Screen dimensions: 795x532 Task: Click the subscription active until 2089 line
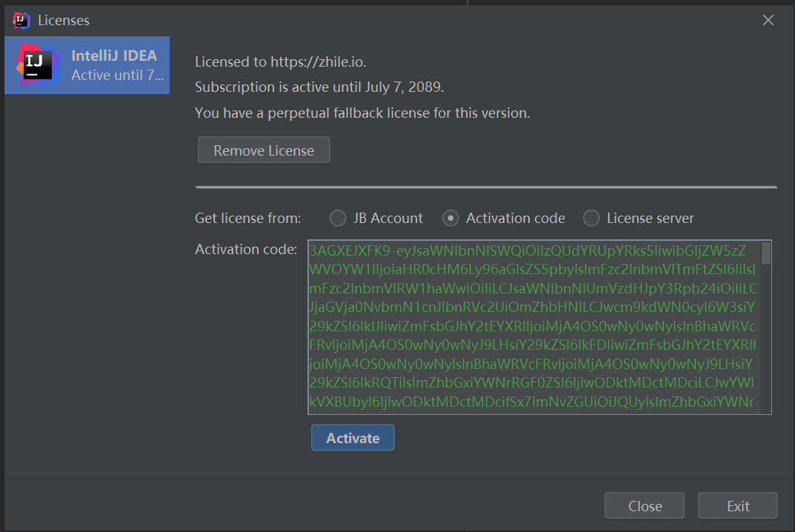[x=319, y=87]
